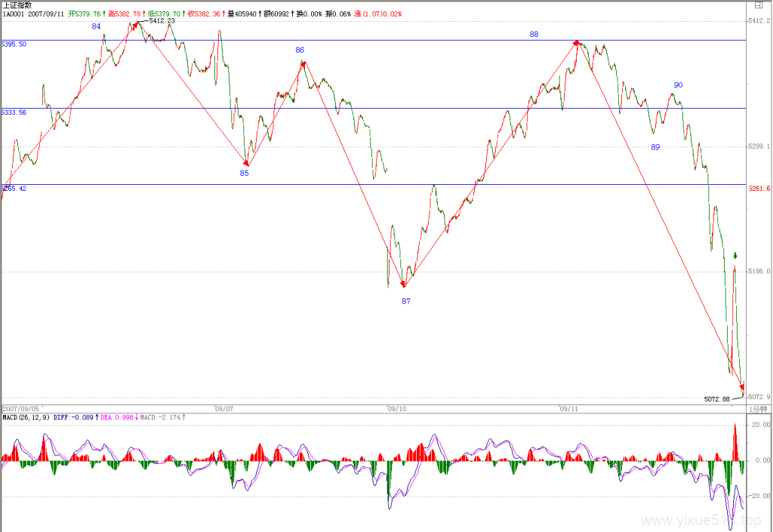Screen dimensions: 773x532
Task: Click the red arrowhead at trough 85
Action: [x=246, y=162]
